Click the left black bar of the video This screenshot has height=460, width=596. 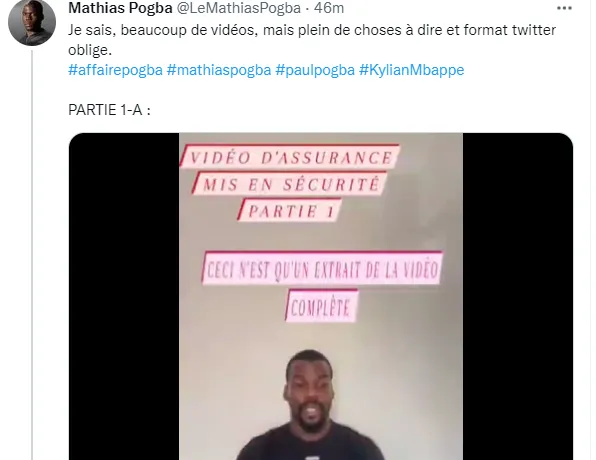pos(124,297)
